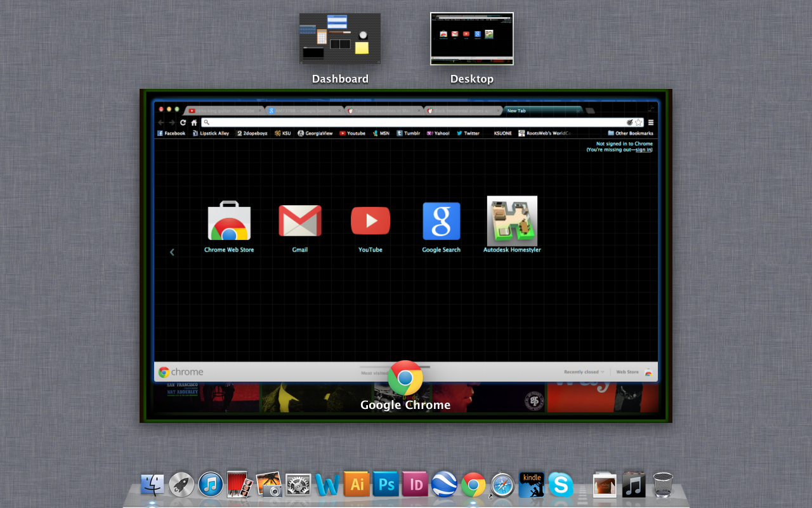Click the extension icon beside the star

coord(629,123)
